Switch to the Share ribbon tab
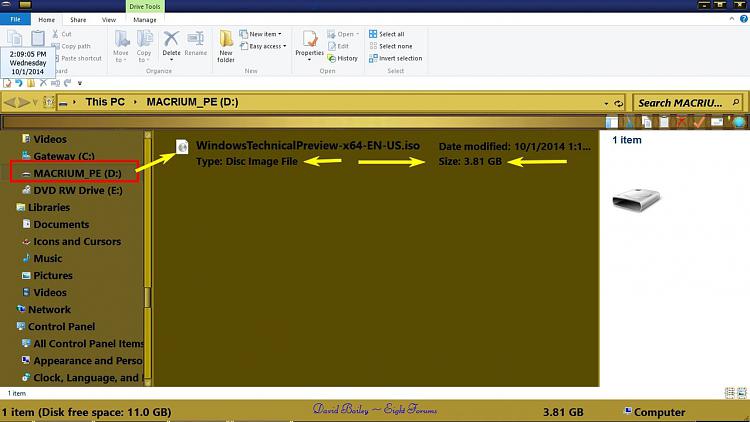Image resolution: width=750 pixels, height=422 pixels. pos(78,20)
